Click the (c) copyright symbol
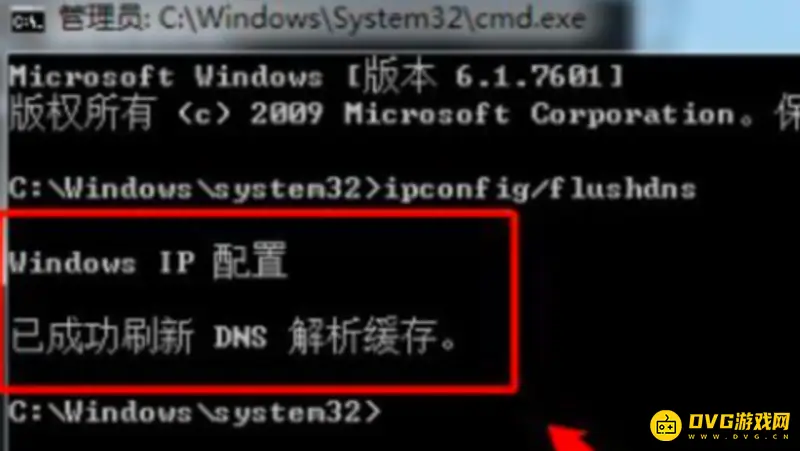 [204, 115]
